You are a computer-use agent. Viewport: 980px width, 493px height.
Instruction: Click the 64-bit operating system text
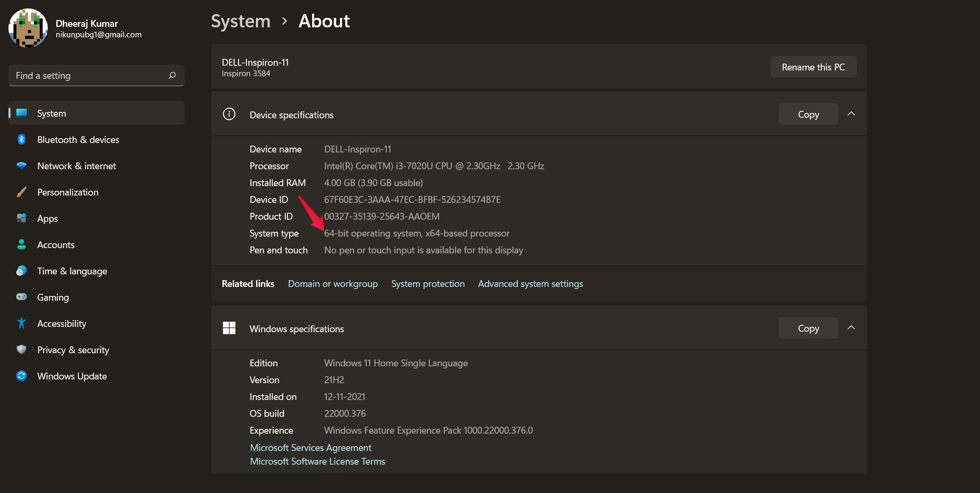417,233
